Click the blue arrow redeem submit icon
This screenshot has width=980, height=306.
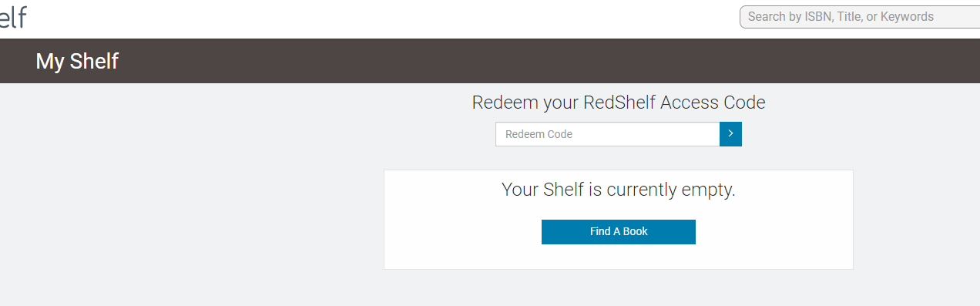click(x=730, y=134)
